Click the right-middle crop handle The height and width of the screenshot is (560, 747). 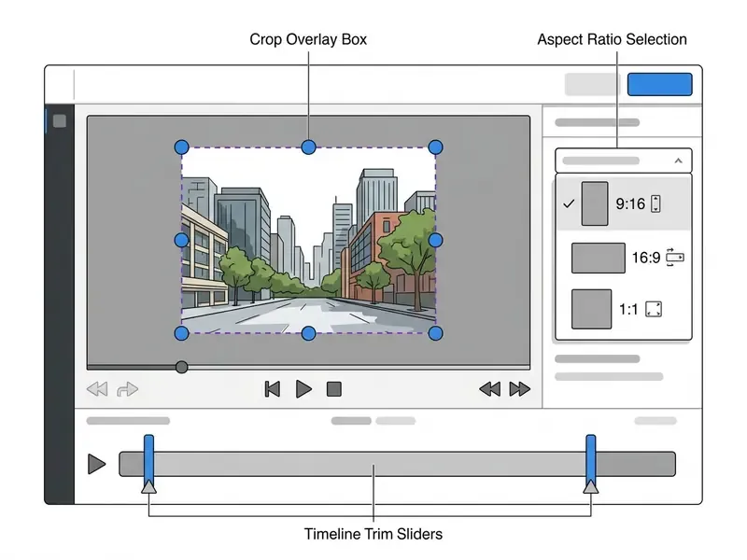pyautogui.click(x=435, y=240)
